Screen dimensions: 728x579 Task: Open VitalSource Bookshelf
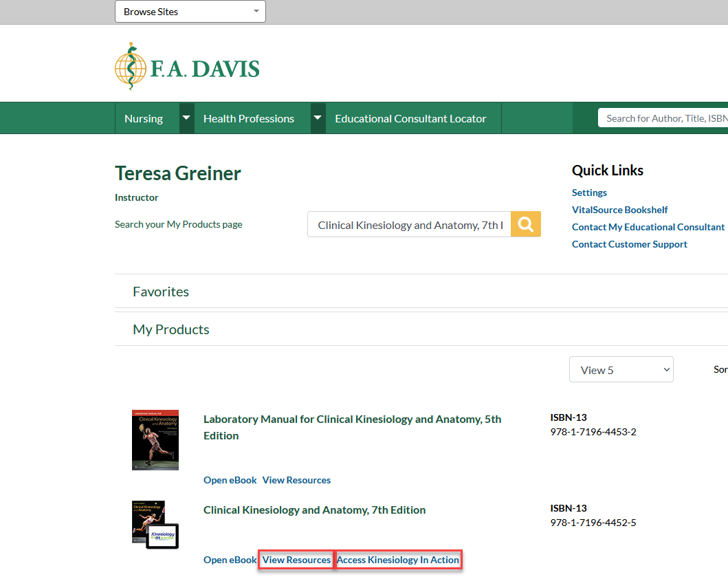click(x=619, y=209)
